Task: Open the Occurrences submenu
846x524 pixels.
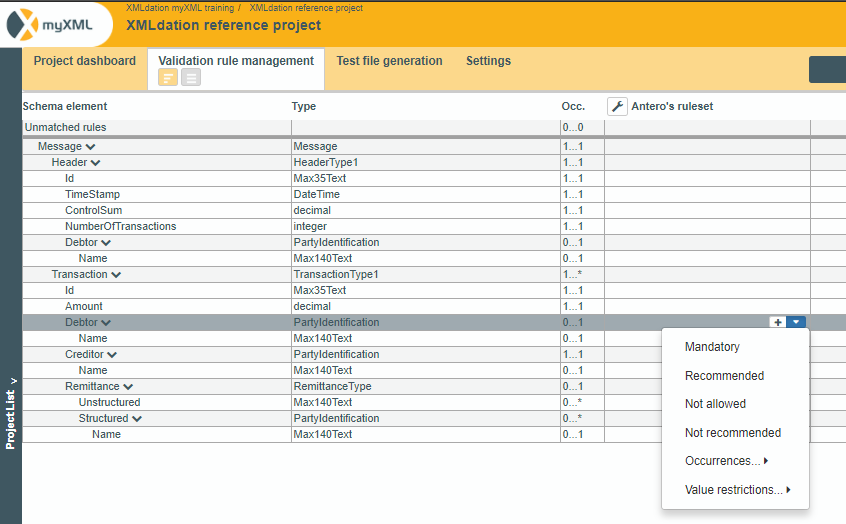Action: point(726,461)
